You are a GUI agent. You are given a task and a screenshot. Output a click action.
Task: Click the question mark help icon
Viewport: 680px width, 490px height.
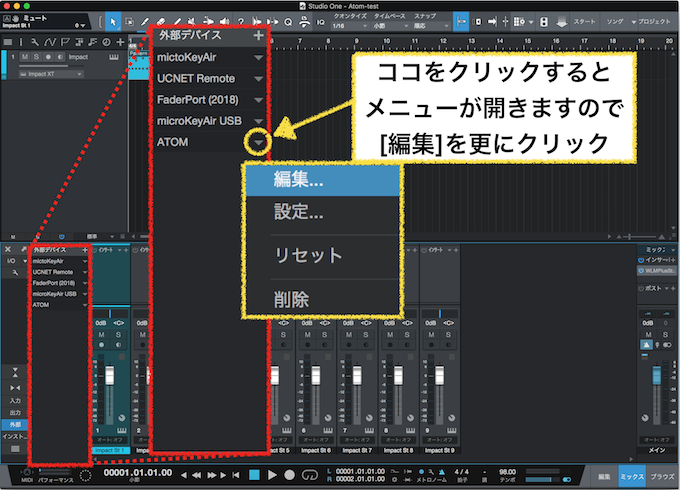[x=241, y=22]
